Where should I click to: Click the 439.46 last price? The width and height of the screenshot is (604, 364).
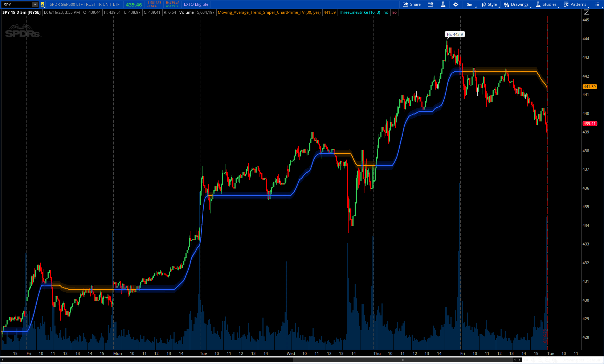(x=134, y=5)
